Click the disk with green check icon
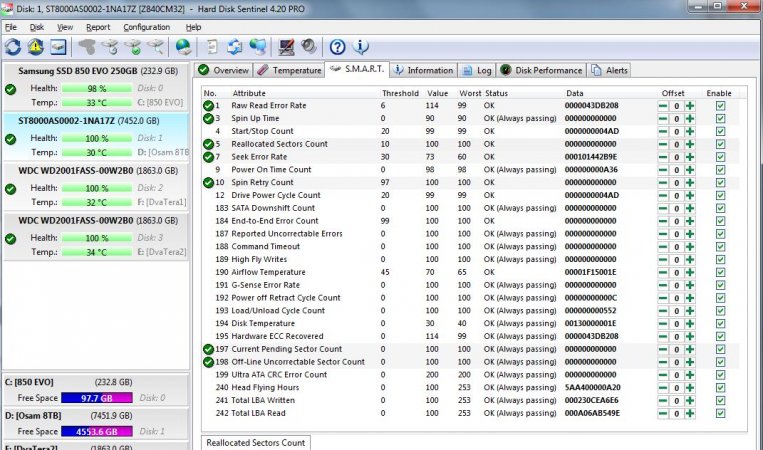This screenshot has width=763, height=450. [x=133, y=47]
